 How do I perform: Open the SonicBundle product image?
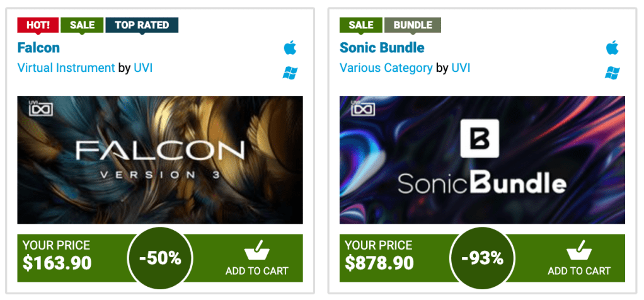482,160
